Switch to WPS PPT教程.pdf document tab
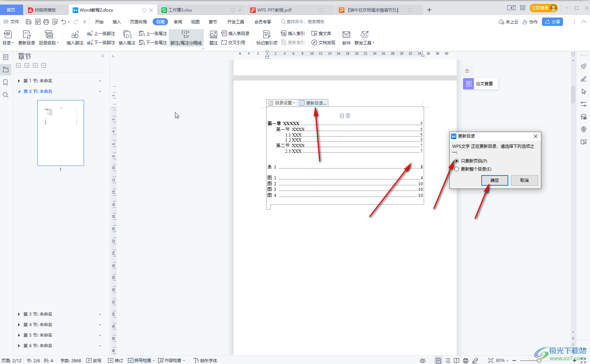This screenshot has width=590, height=364. pyautogui.click(x=290, y=10)
